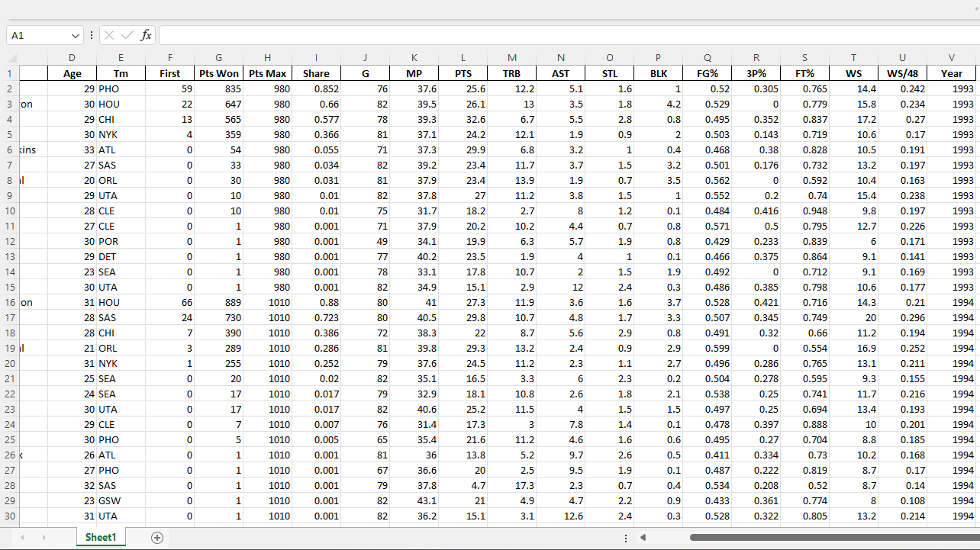The height and width of the screenshot is (550, 980).
Task: Select column header P
Action: pos(658,58)
